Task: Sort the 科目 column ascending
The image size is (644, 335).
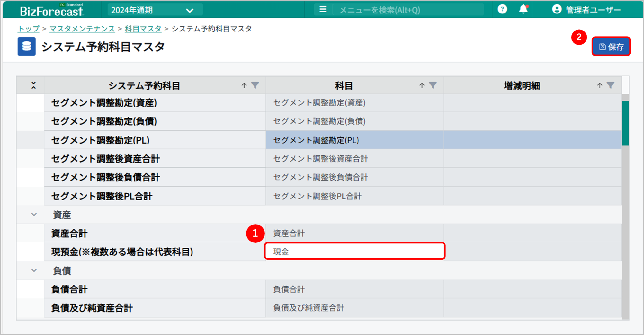Action: [x=422, y=85]
